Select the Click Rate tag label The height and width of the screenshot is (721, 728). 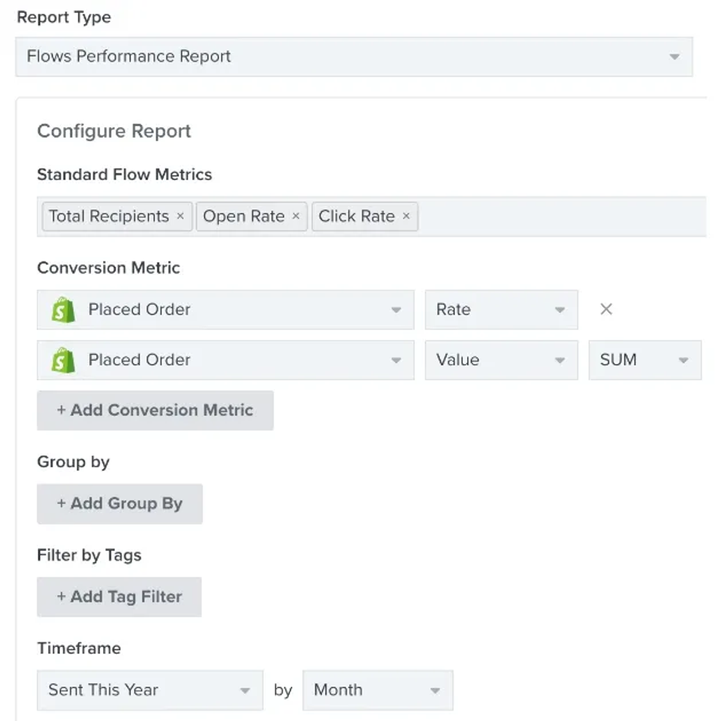(x=357, y=216)
